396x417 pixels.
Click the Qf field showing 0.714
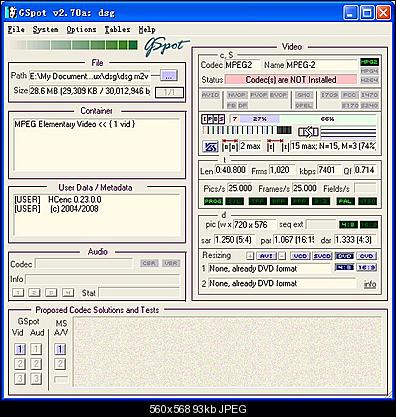coord(365,170)
